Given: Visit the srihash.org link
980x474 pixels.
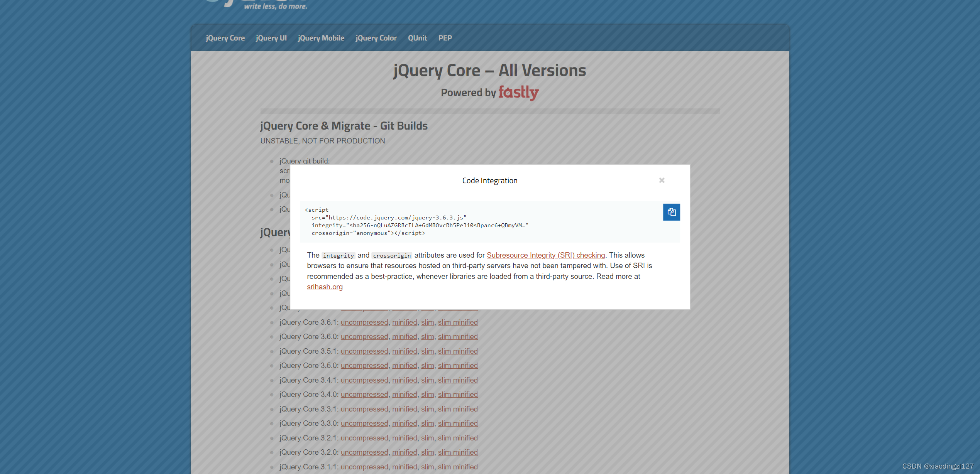Looking at the screenshot, I should [325, 287].
